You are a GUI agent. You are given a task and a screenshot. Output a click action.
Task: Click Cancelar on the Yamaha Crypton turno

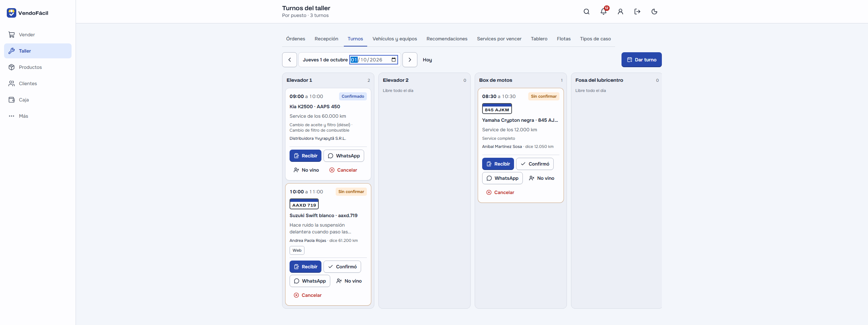[x=500, y=192]
